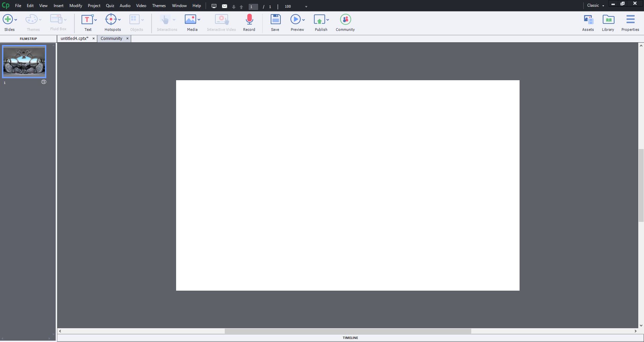Image resolution: width=644 pixels, height=342 pixels.
Task: Toggle the slide notes icon in menu bar
Action: 214,6
